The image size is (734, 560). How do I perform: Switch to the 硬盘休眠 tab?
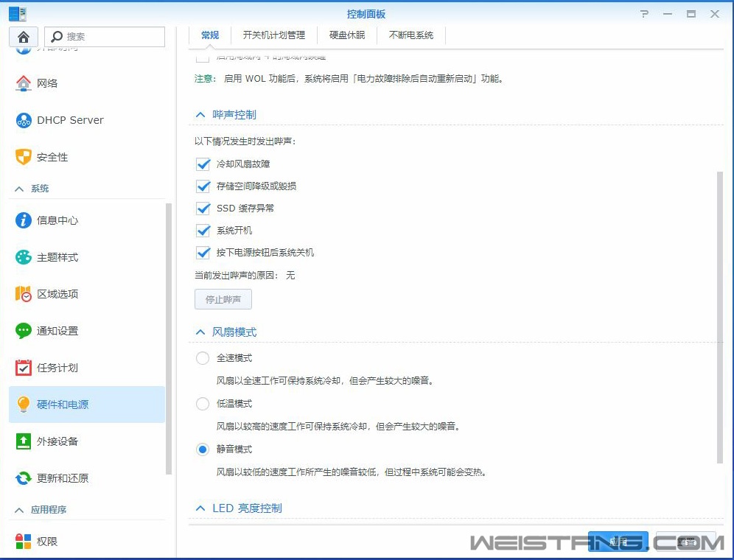coord(346,35)
